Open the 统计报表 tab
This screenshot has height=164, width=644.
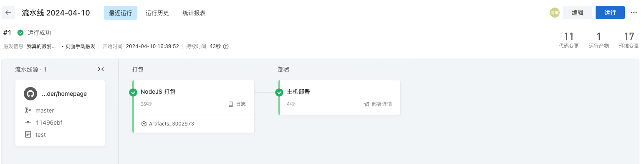(x=194, y=13)
